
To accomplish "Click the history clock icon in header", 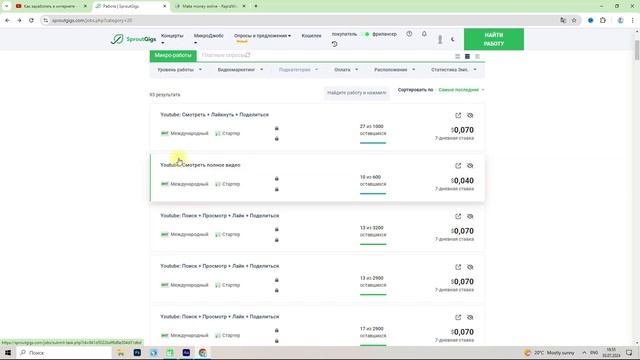I will tap(334, 44).
